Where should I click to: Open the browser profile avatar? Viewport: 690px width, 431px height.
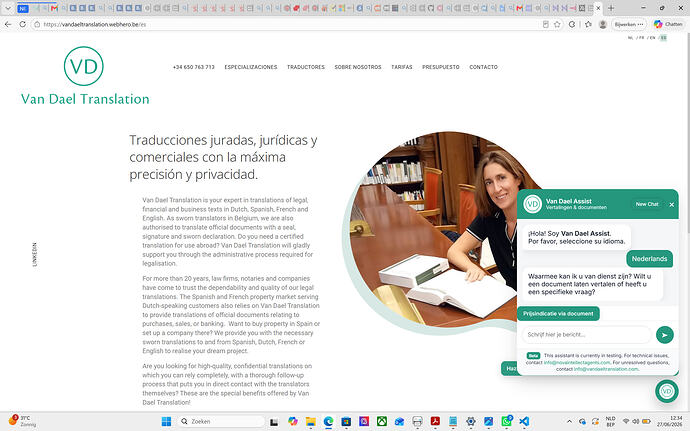tap(603, 25)
